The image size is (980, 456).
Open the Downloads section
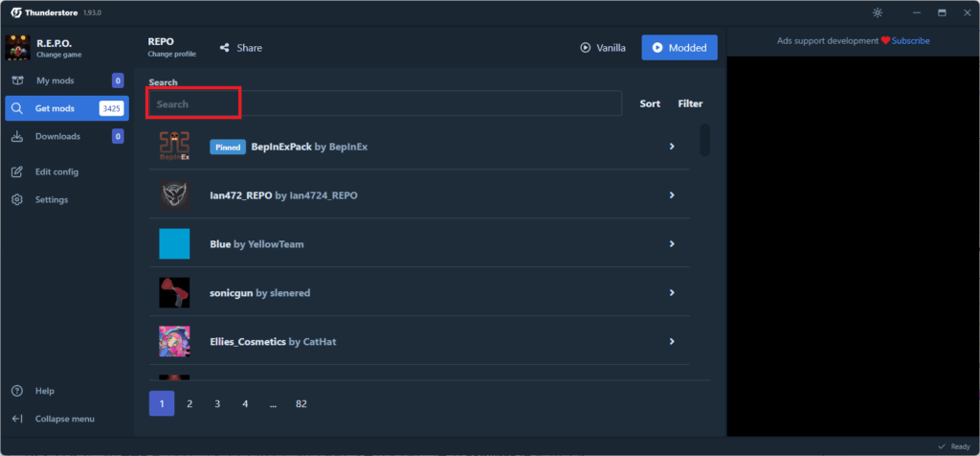click(x=67, y=136)
